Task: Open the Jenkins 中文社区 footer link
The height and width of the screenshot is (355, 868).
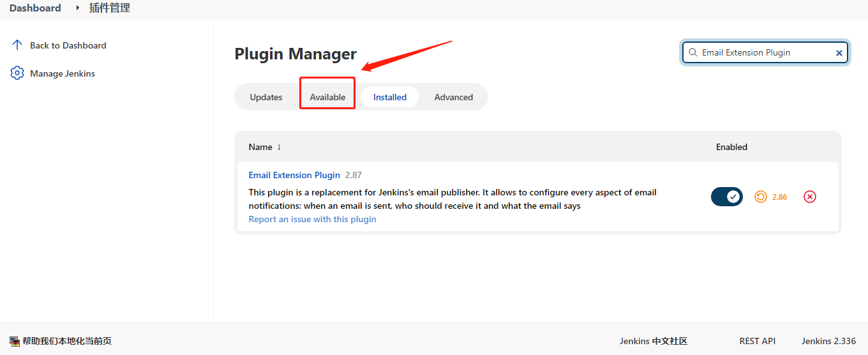Action: click(x=653, y=341)
